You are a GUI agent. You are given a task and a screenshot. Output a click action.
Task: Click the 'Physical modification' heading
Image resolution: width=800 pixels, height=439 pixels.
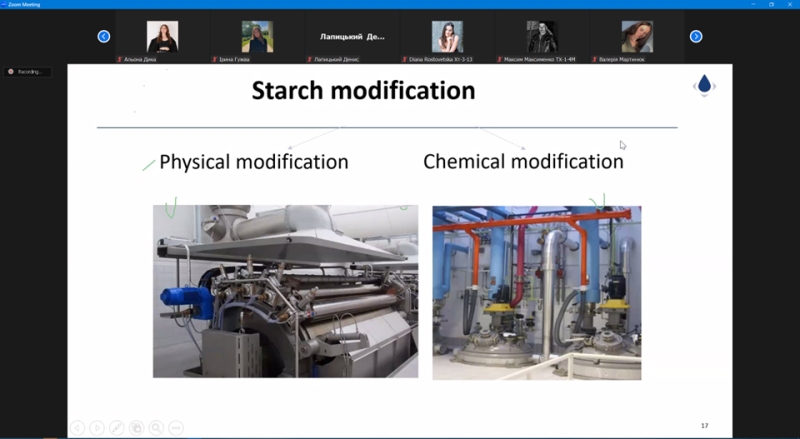(254, 162)
